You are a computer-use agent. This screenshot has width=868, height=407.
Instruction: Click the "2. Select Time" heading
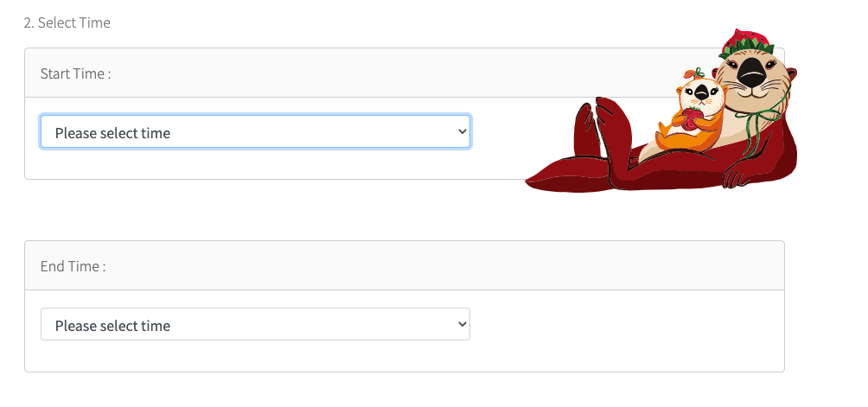[x=67, y=22]
